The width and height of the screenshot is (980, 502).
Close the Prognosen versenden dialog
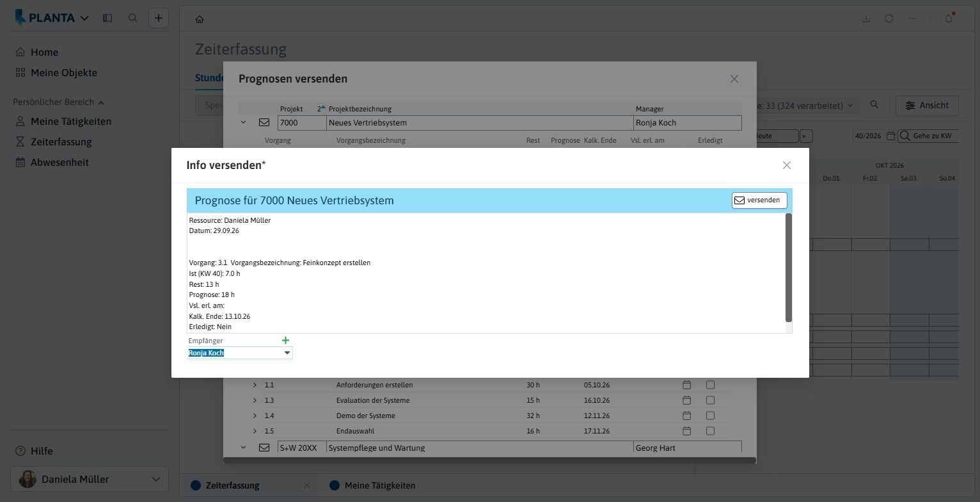click(734, 79)
